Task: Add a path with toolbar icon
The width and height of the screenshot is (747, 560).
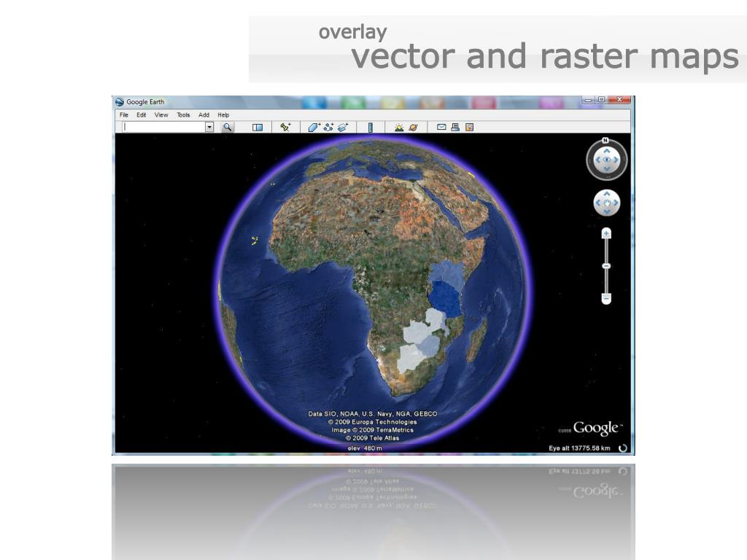Action: tap(328, 127)
